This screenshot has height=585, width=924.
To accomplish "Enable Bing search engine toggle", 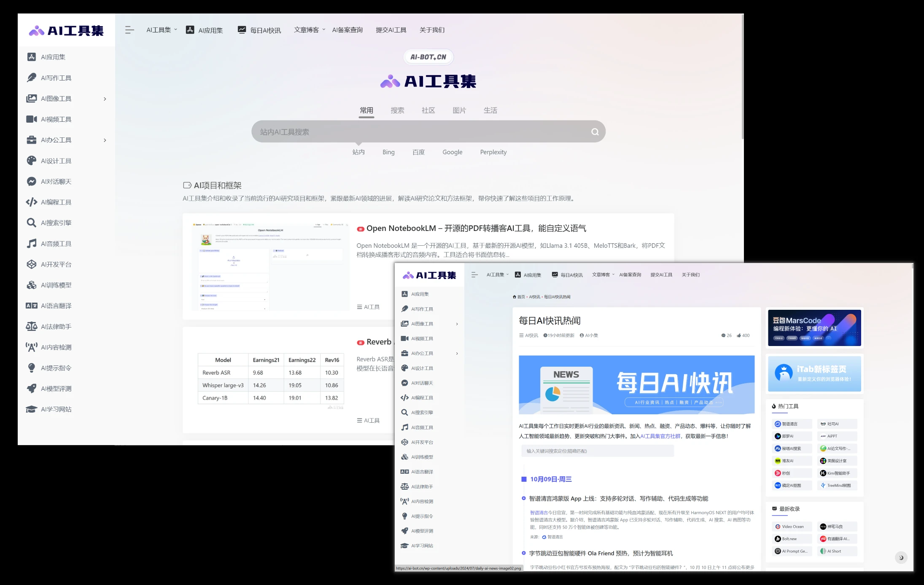I will [388, 151].
